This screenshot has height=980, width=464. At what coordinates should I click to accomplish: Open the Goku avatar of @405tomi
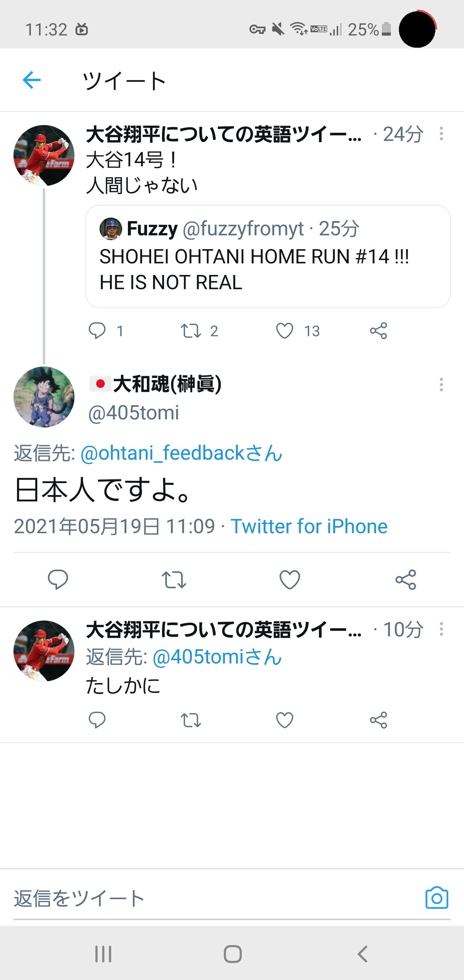[44, 397]
